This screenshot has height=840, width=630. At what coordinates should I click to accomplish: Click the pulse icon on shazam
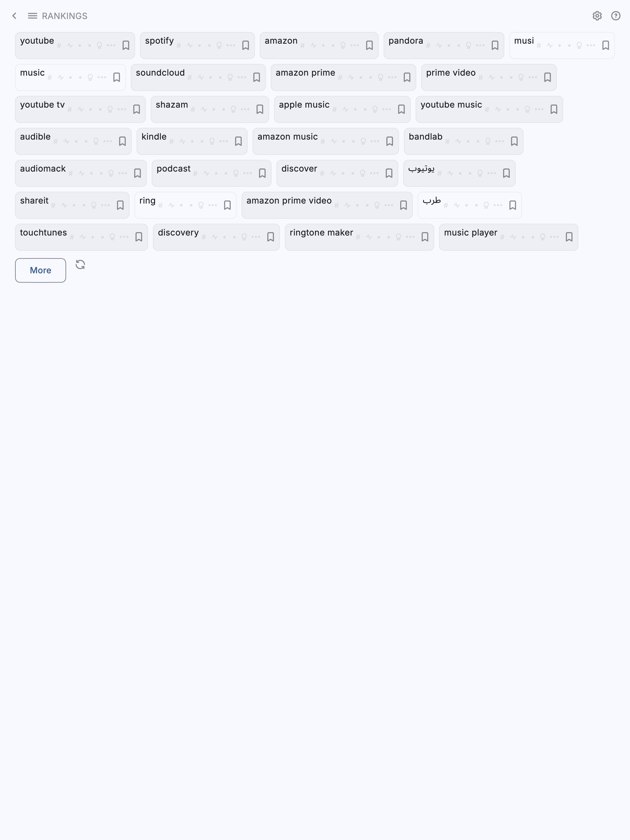pos(204,109)
